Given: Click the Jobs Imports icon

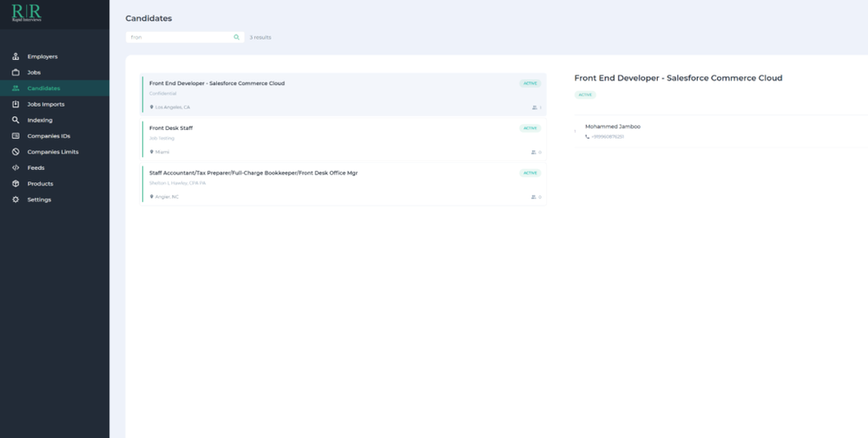Looking at the screenshot, I should 16,104.
